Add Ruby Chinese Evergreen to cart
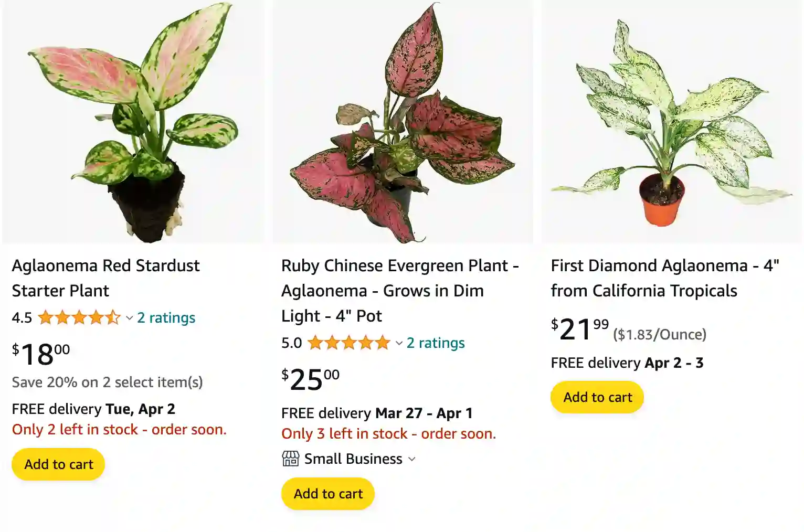 click(x=327, y=493)
